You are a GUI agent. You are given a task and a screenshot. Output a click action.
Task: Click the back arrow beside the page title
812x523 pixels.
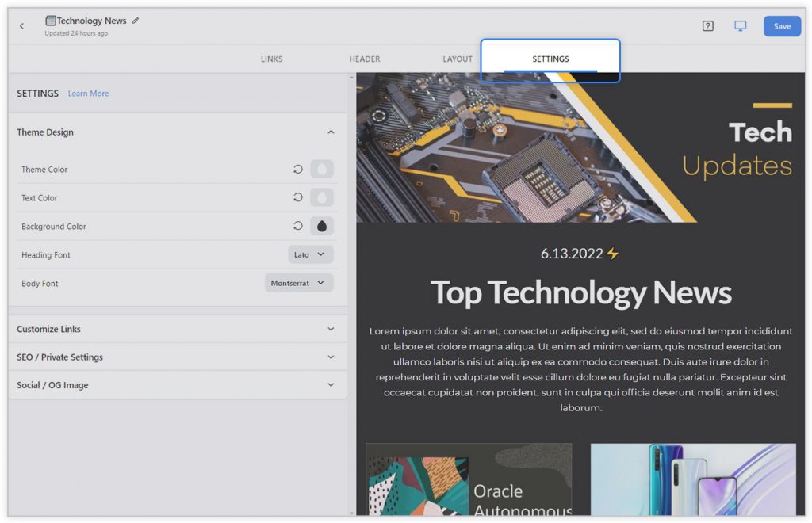click(21, 25)
